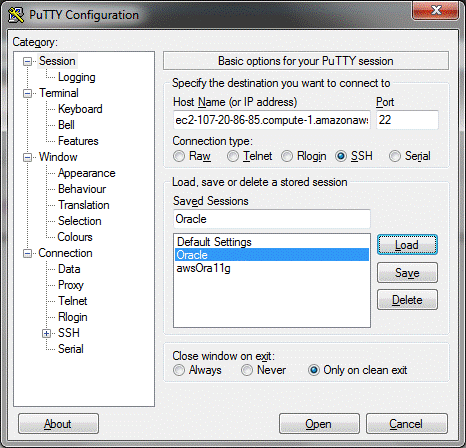Viewport: 466px width, 448px height.
Task: Click the Open button
Action: click(319, 424)
